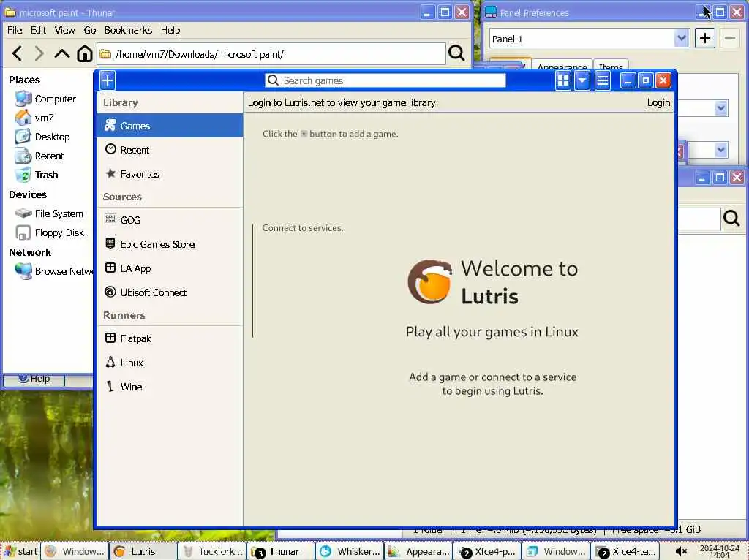The image size is (749, 560).
Task: Select Ubisoft Connect source
Action: (x=170, y=292)
